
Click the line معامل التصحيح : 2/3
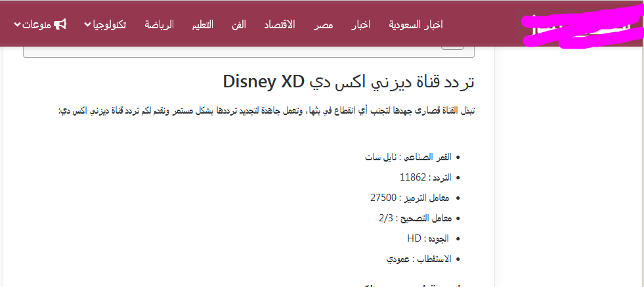click(416, 218)
